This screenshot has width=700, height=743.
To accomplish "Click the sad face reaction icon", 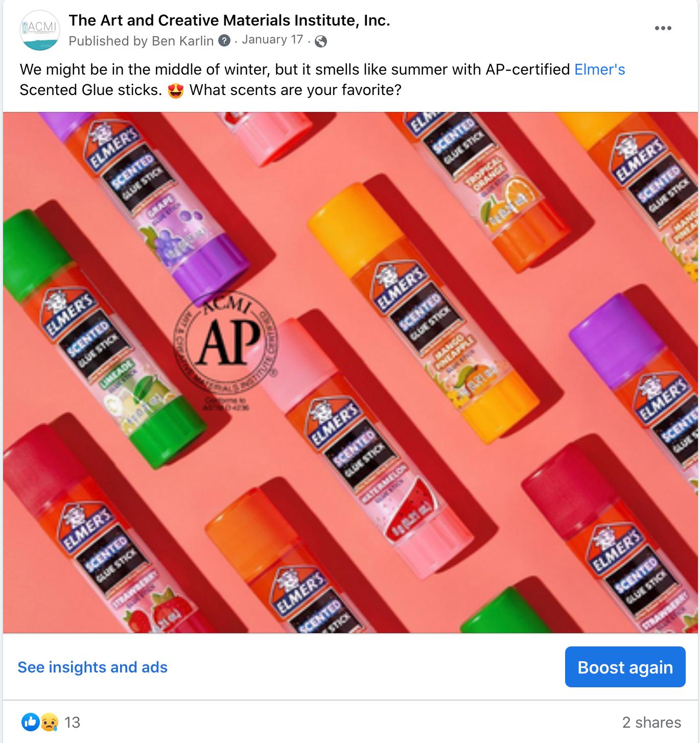I will point(49,722).
